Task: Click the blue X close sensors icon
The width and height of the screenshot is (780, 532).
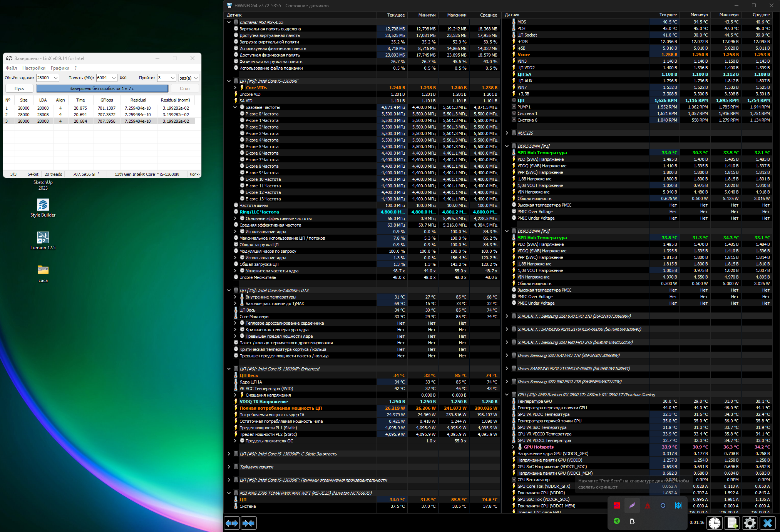Action: click(x=768, y=523)
